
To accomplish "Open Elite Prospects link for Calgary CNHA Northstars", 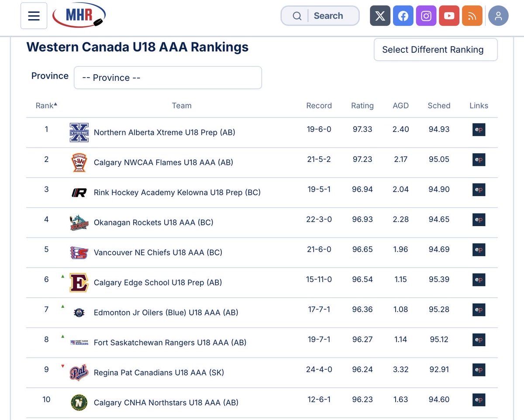I will pyautogui.click(x=479, y=400).
